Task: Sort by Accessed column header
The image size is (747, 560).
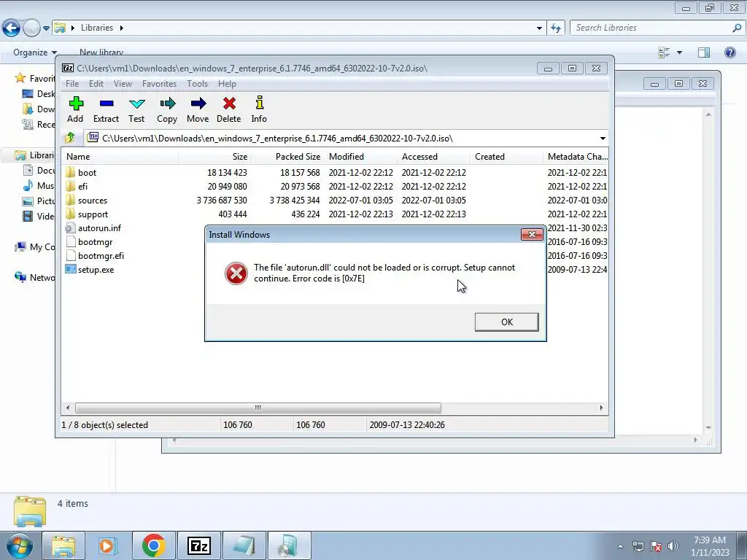Action: (433, 157)
